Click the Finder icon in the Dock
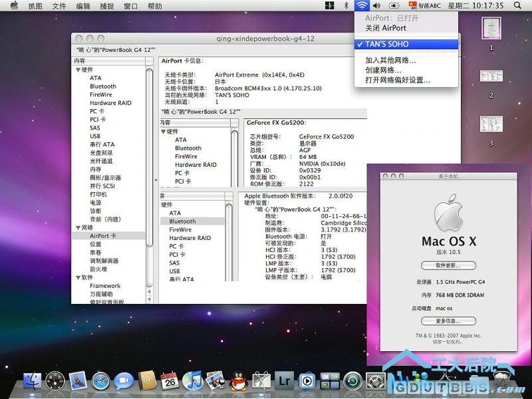The image size is (532, 399). (x=32, y=381)
